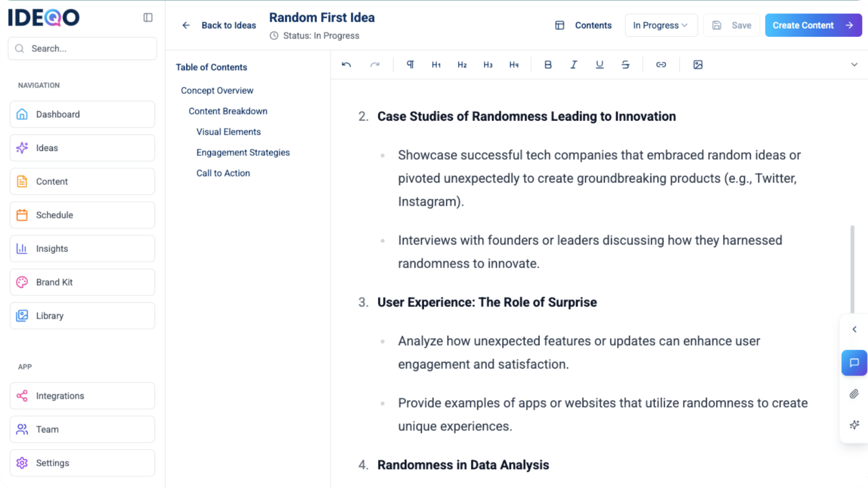Image resolution: width=868 pixels, height=488 pixels.
Task: Open the Insights navigation item
Action: click(x=82, y=249)
